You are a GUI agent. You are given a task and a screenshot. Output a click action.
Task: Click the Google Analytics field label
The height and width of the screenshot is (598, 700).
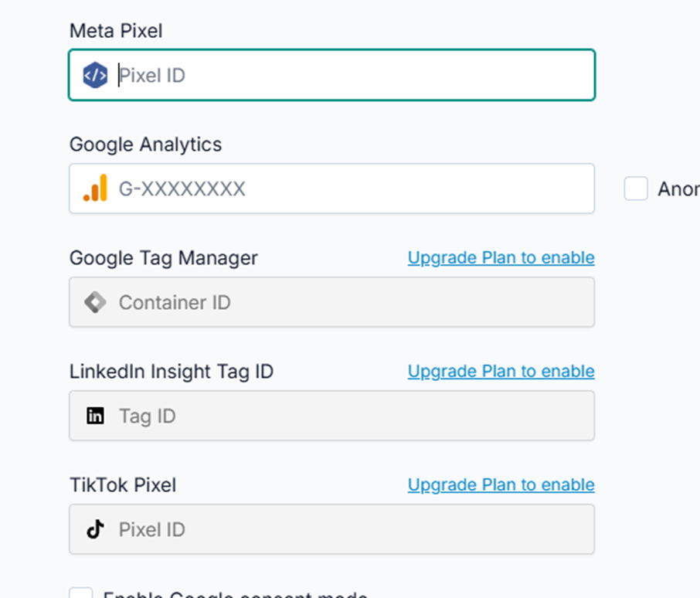click(145, 144)
